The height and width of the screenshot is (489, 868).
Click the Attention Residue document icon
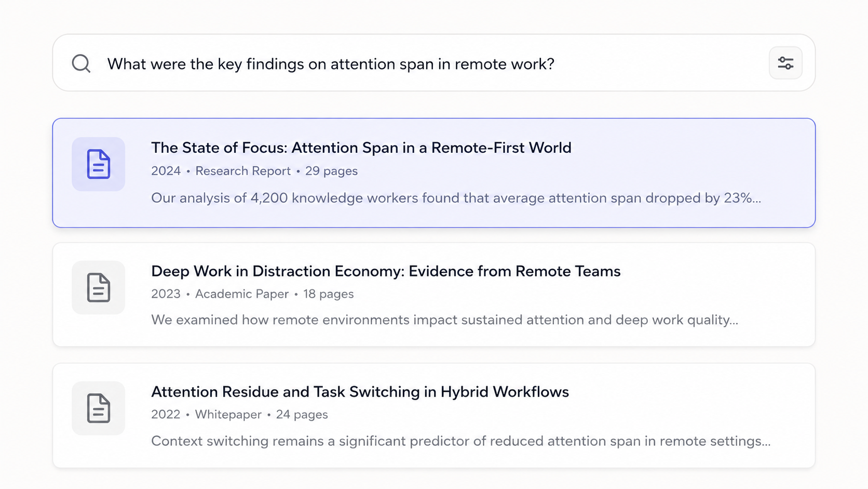[99, 408]
